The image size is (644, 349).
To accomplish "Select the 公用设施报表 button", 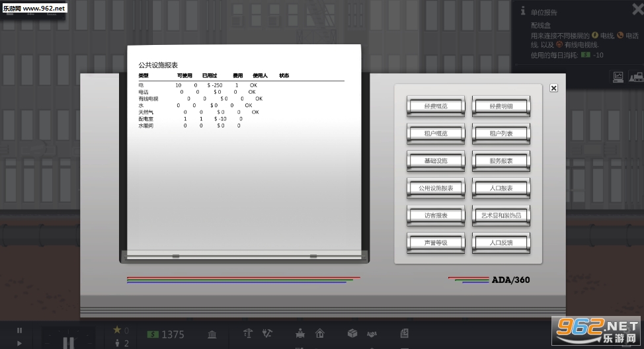I will point(436,188).
